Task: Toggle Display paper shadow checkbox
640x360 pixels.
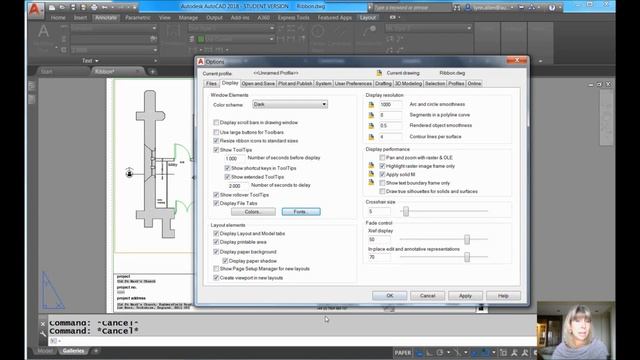Action: pyautogui.click(x=225, y=261)
